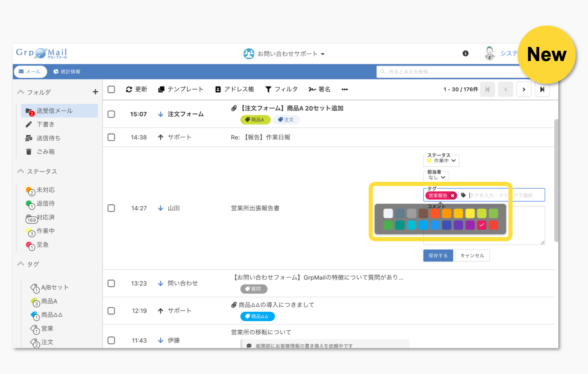Open the ステータス 作業中 dropdown
Viewport: 588px width, 374px height.
pyautogui.click(x=441, y=161)
